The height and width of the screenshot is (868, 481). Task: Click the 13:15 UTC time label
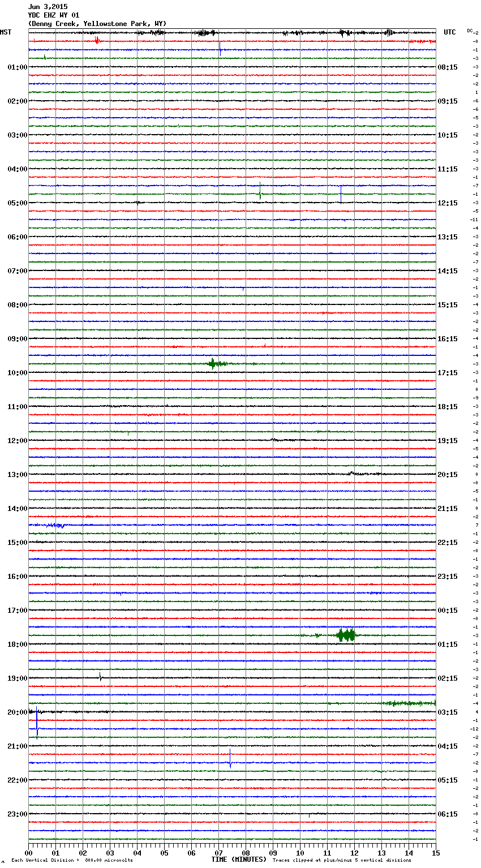click(x=448, y=237)
